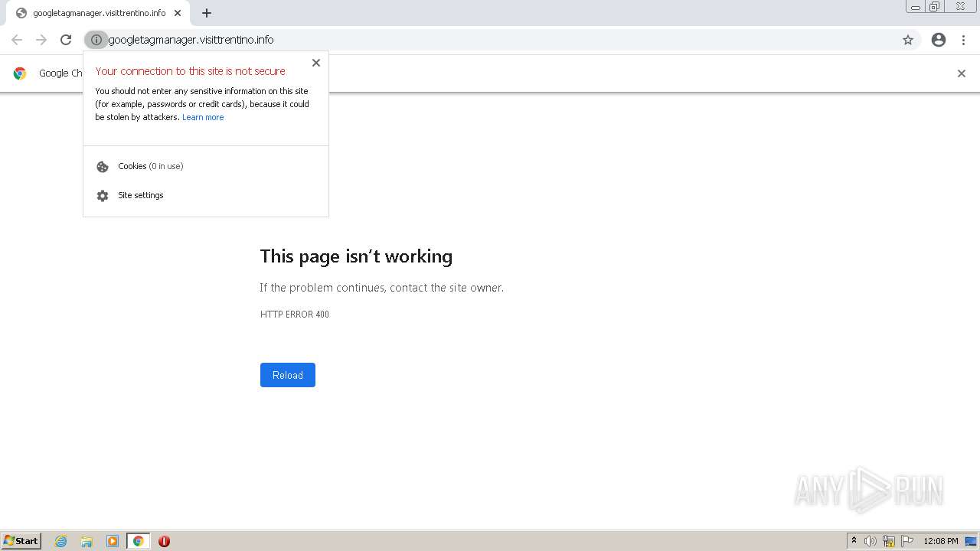The width and height of the screenshot is (980, 551).
Task: Click the "This page isn't working" heading
Action: 356,256
